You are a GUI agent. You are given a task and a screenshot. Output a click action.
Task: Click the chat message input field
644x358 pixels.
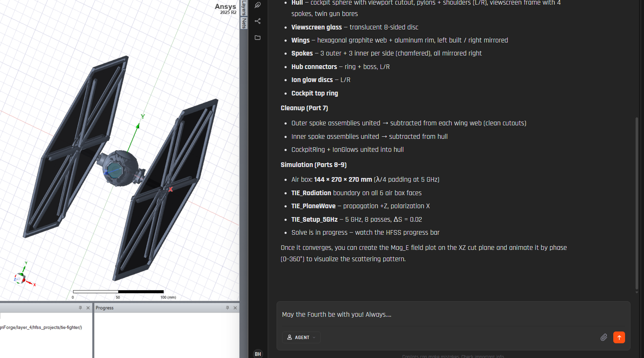pyautogui.click(x=453, y=315)
